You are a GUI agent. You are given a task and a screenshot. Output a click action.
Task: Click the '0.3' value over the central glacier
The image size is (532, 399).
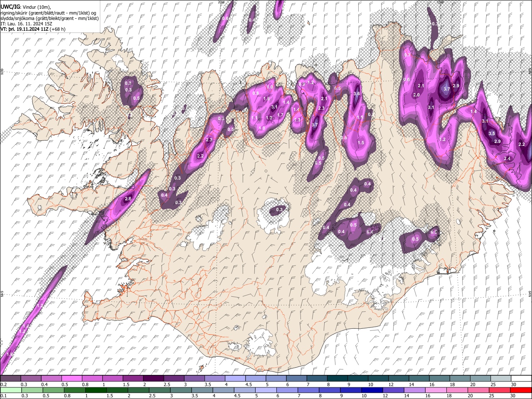(279, 210)
